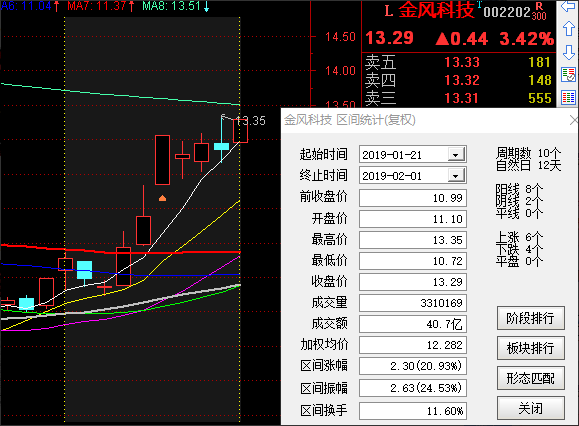The width and height of the screenshot is (579, 426).
Task: Click the 关闭 button
Action: (530, 408)
